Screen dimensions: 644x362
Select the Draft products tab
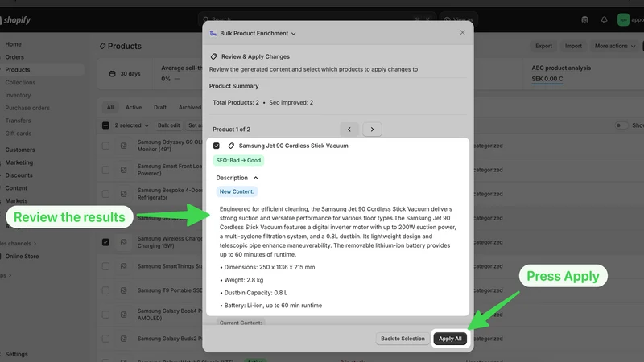click(159, 108)
